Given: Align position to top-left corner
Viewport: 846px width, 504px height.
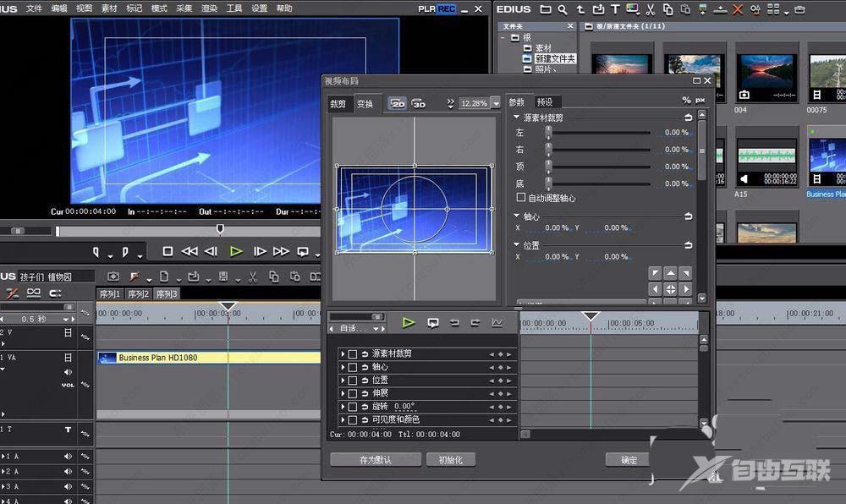Looking at the screenshot, I should point(655,273).
